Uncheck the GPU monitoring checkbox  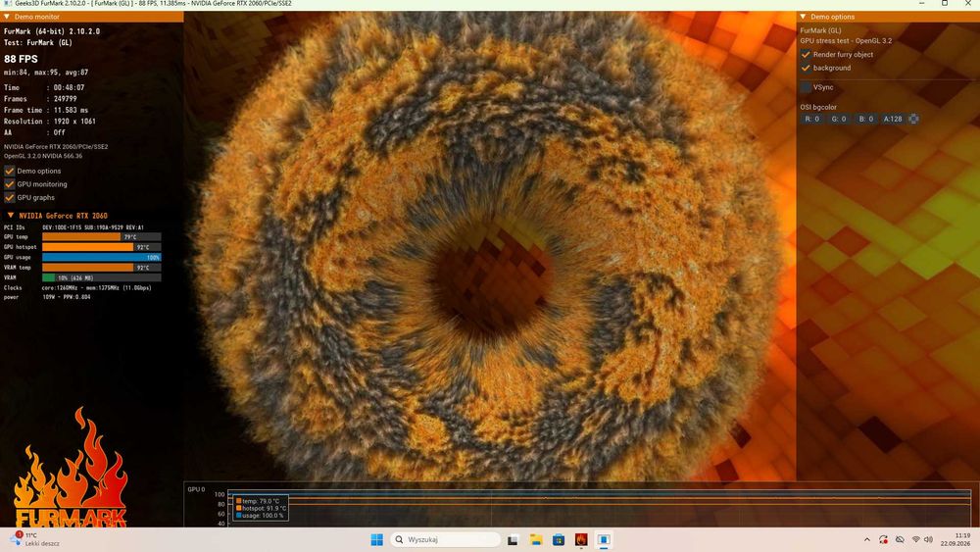coord(10,184)
